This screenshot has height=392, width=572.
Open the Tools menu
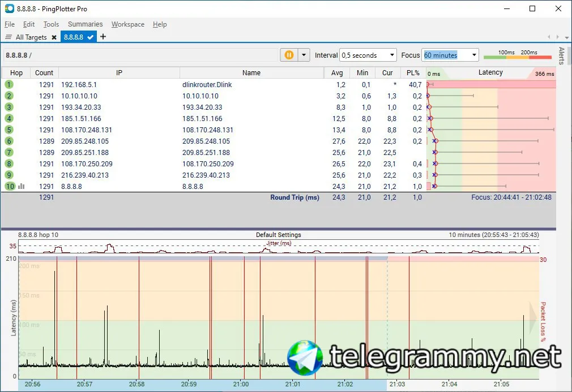point(51,24)
